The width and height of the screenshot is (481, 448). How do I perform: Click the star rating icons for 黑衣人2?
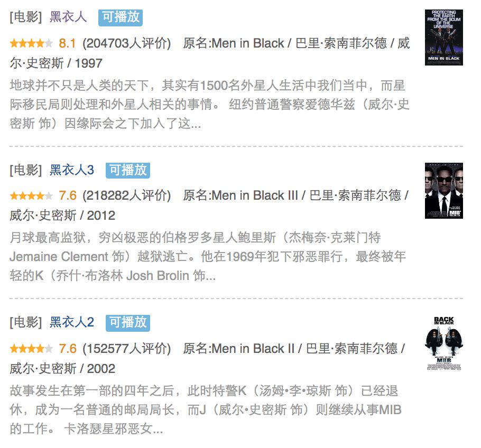pos(31,349)
